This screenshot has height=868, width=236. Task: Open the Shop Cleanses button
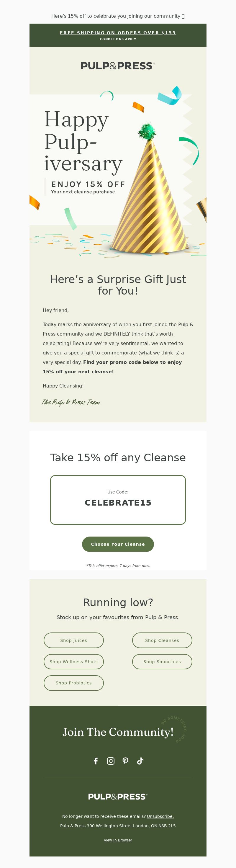162,640
